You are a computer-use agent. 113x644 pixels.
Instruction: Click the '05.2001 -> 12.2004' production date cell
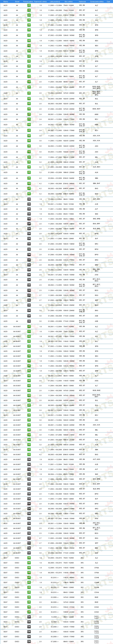click(55, 204)
